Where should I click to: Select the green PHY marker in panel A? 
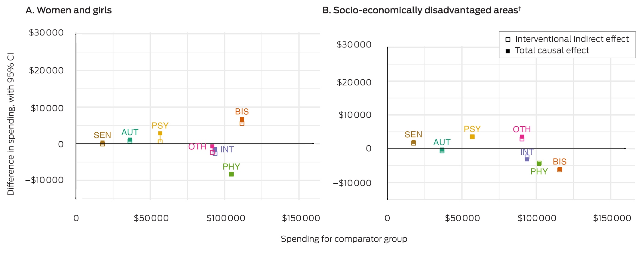(231, 174)
